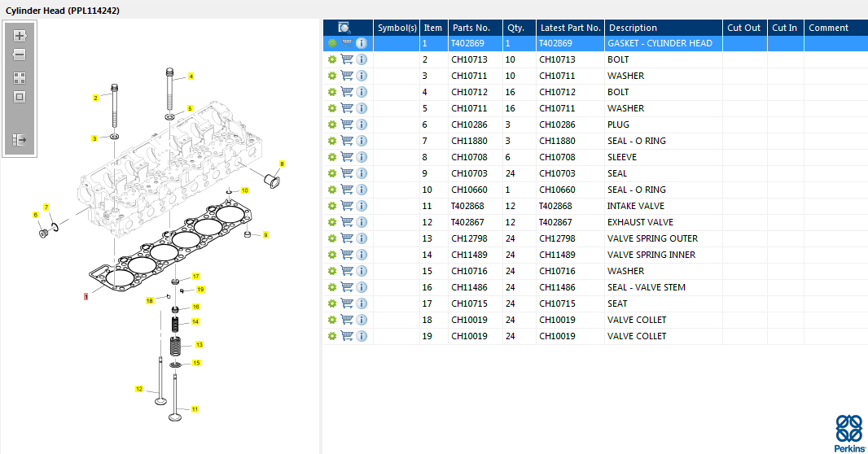The width and height of the screenshot is (868, 454).
Task: Add VALVE SPRING INNER to cart
Action: click(x=347, y=255)
